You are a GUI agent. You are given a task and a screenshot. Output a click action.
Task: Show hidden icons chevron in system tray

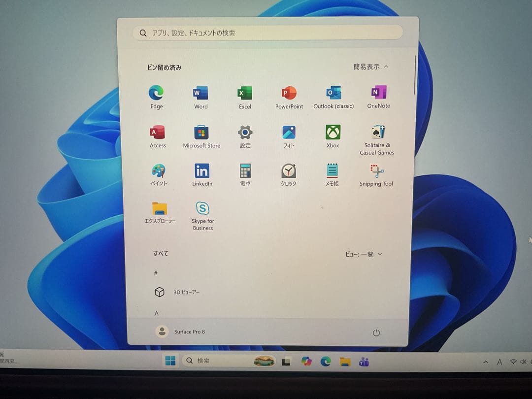tap(486, 362)
